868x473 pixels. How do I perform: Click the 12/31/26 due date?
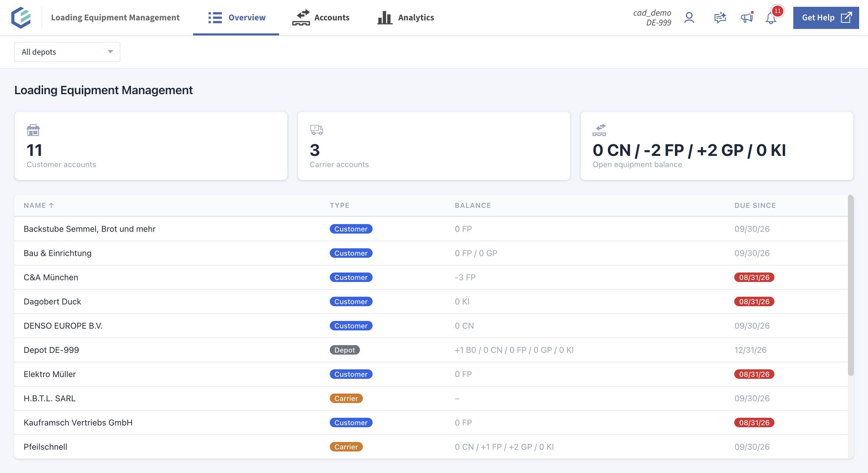coord(750,350)
